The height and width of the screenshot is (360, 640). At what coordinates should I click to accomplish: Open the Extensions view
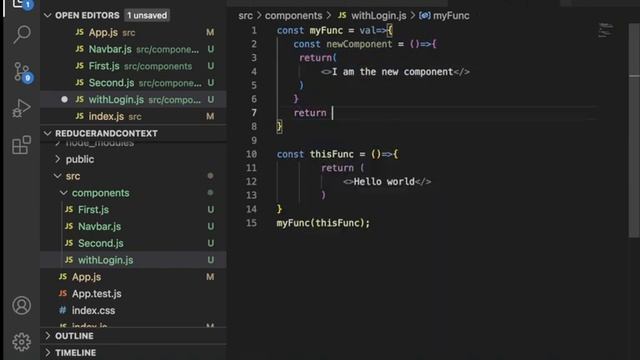(21, 145)
